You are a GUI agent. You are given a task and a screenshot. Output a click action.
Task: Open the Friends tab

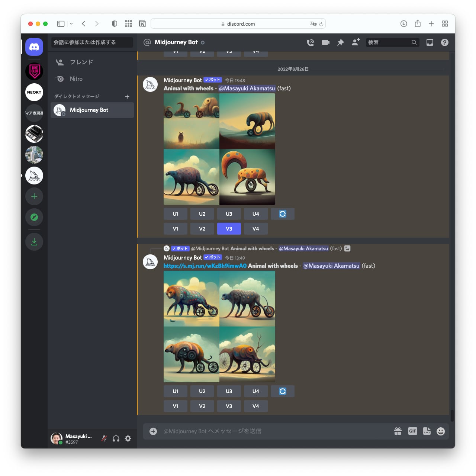pos(81,62)
